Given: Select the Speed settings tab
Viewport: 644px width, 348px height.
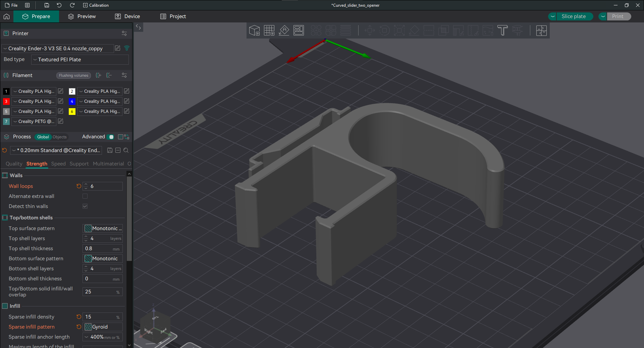Looking at the screenshot, I should pos(58,164).
